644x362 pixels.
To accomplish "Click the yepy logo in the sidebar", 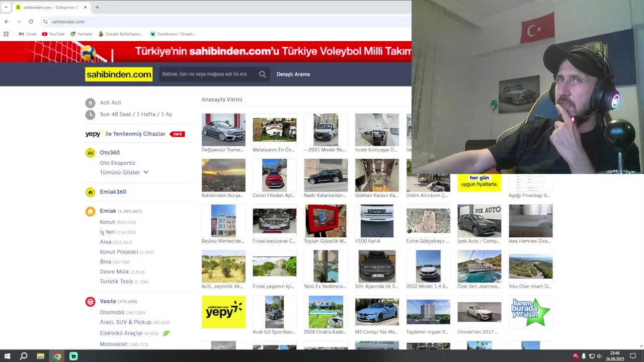I will click(x=94, y=134).
